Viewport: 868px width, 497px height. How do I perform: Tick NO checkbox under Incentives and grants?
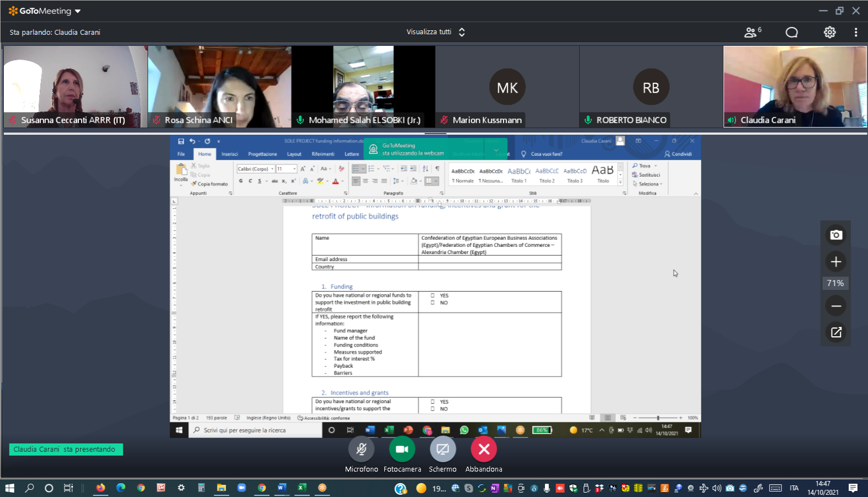[432, 409]
